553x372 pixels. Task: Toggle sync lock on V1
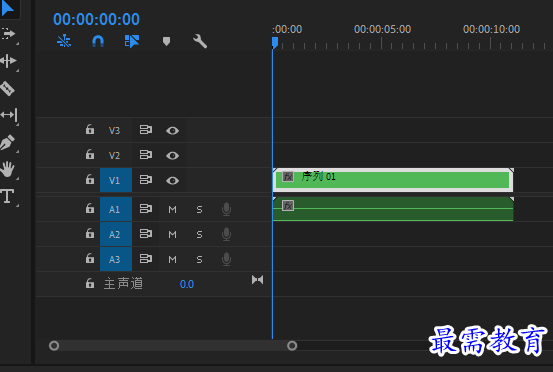click(x=145, y=180)
